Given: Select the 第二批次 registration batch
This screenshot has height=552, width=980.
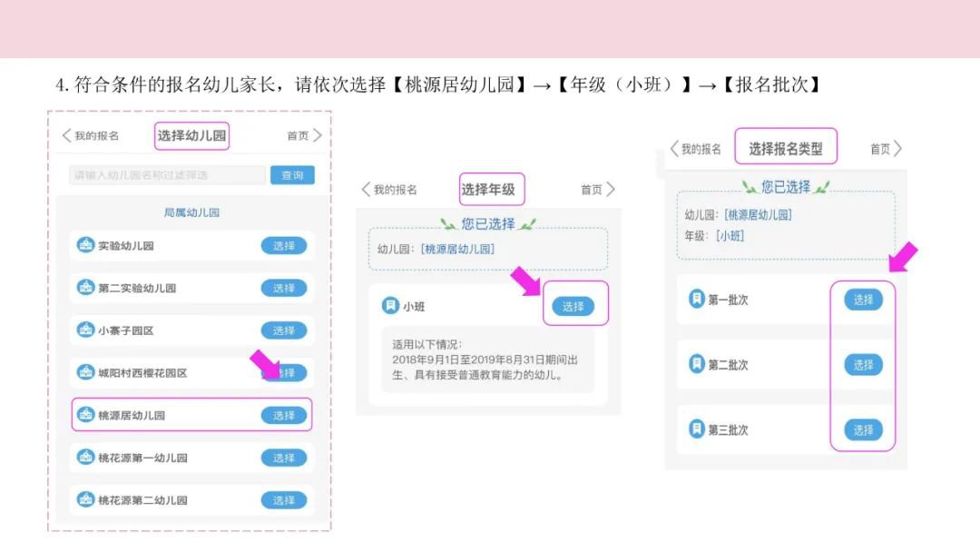Looking at the screenshot, I should (863, 365).
